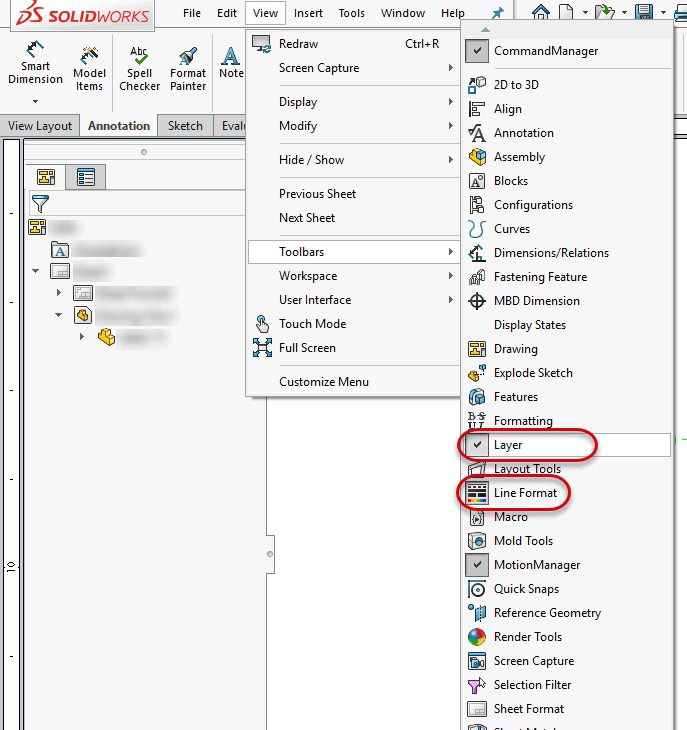The width and height of the screenshot is (687, 730).
Task: Open the Toolbars submenu
Action: [x=354, y=252]
